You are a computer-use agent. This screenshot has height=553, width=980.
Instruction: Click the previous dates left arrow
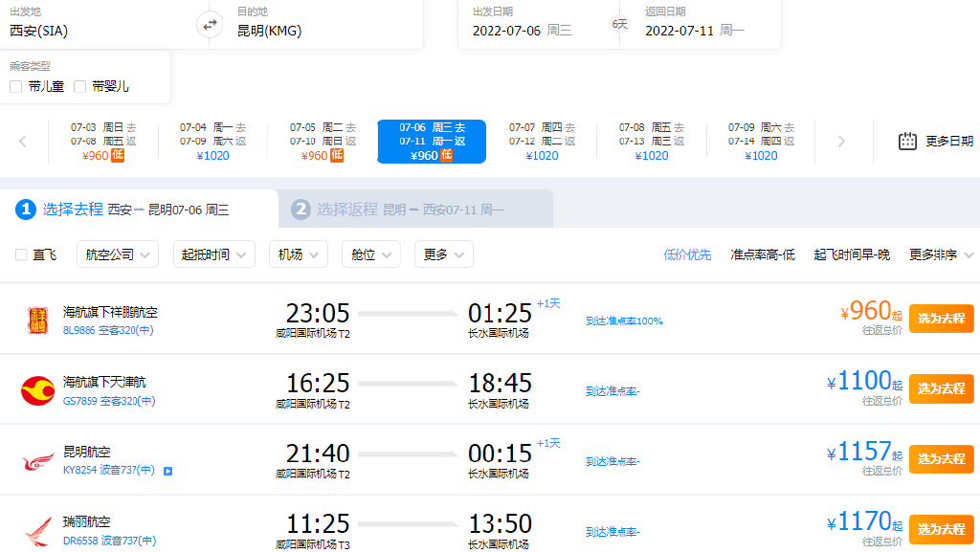(x=23, y=142)
